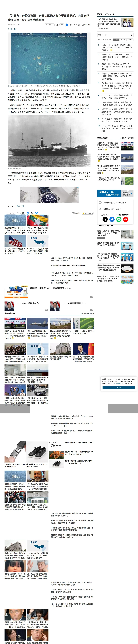Open ranking item 6 パナソニック太陽電池

117,96
